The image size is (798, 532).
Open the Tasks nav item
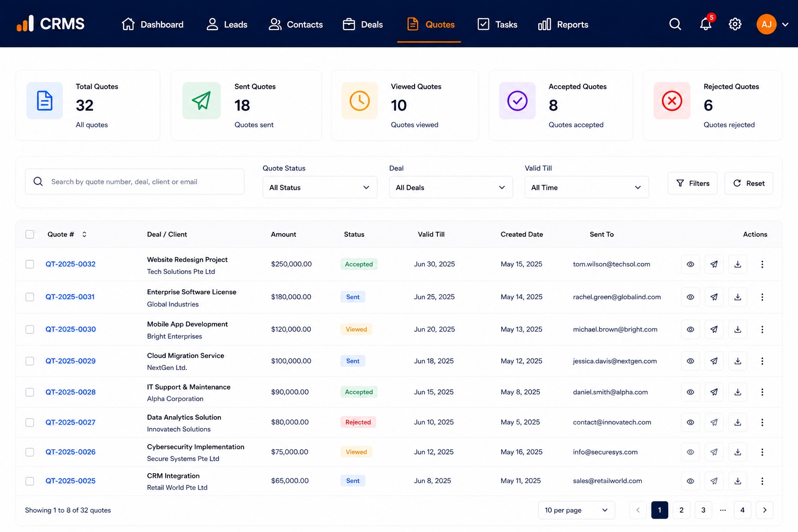(497, 24)
